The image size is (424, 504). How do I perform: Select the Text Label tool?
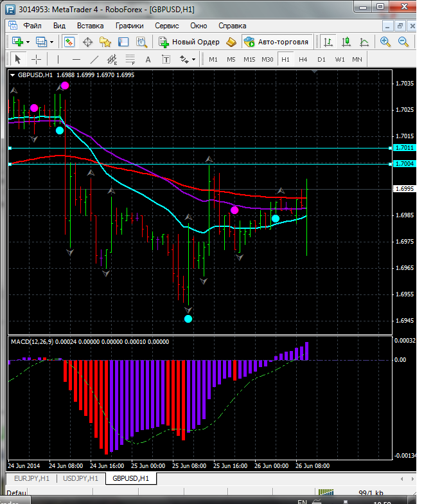pyautogui.click(x=166, y=59)
